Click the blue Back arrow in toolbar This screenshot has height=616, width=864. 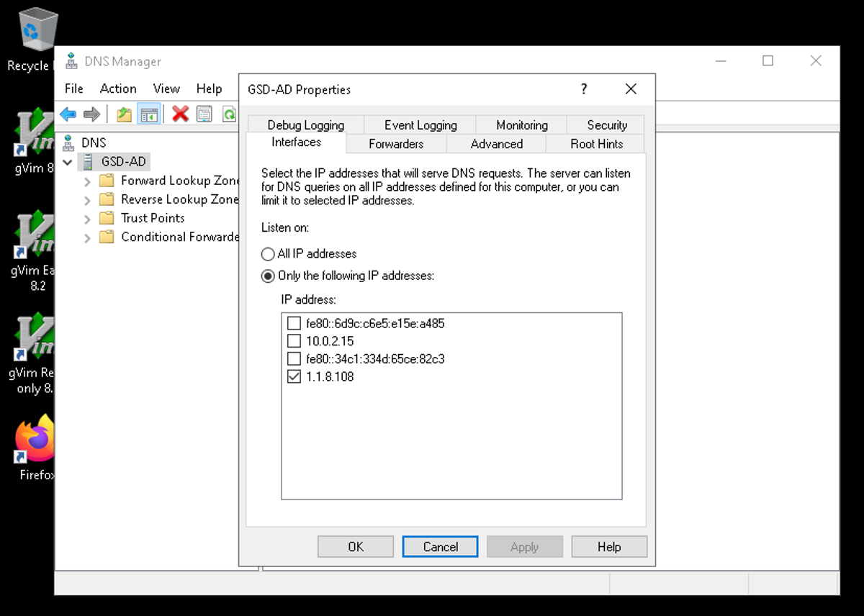(x=68, y=114)
